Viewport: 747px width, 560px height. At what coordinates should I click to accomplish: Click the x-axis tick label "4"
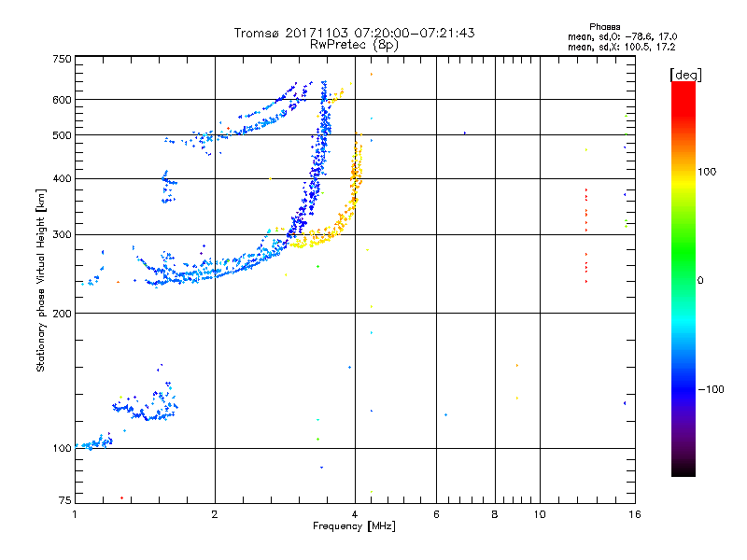click(x=355, y=514)
